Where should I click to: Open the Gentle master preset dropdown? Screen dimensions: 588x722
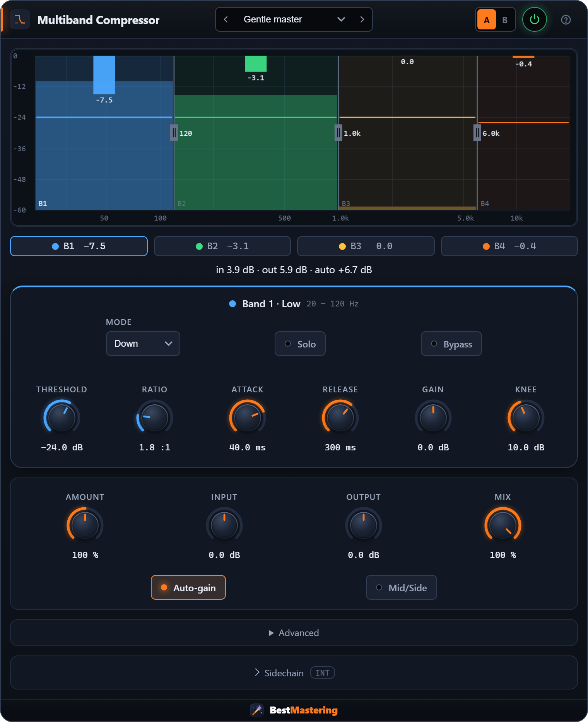coord(294,19)
